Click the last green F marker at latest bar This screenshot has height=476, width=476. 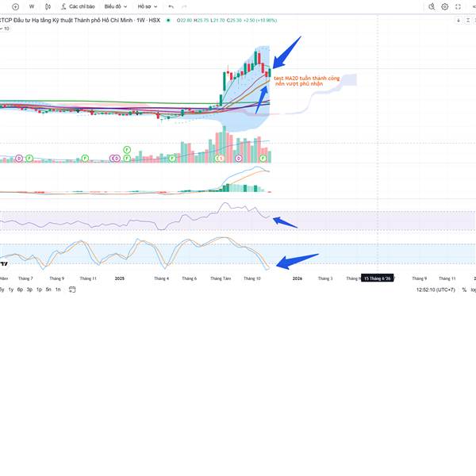(263, 158)
